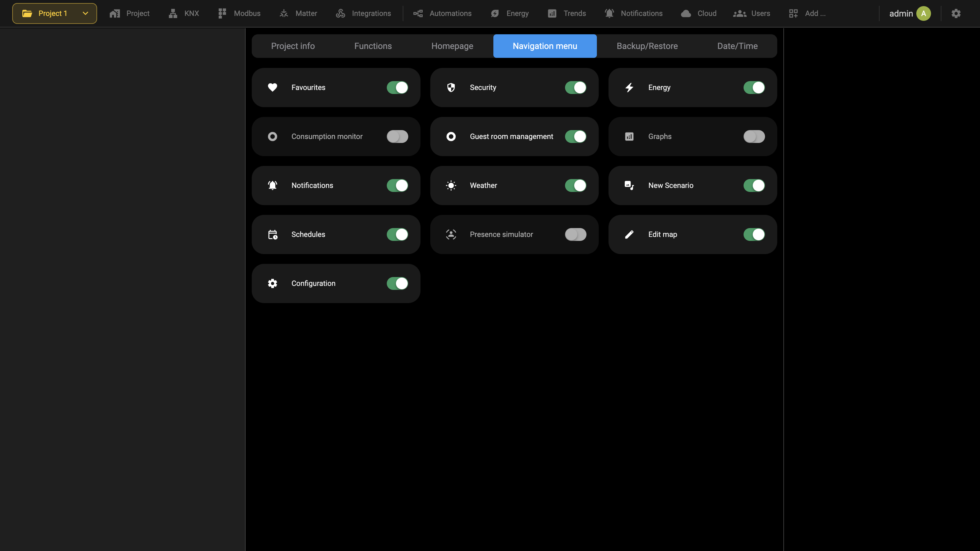Click the Users group icon
This screenshot has width=980, height=551.
(740, 14)
